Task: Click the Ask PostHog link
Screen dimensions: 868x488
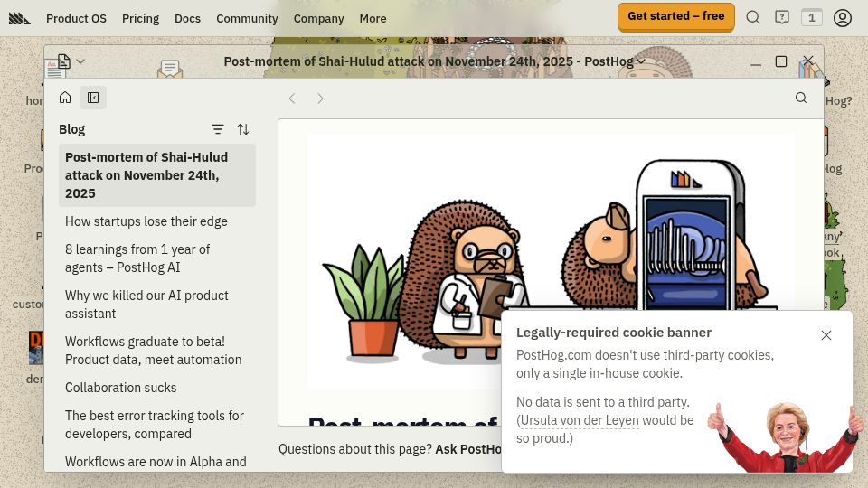Action: 468,449
